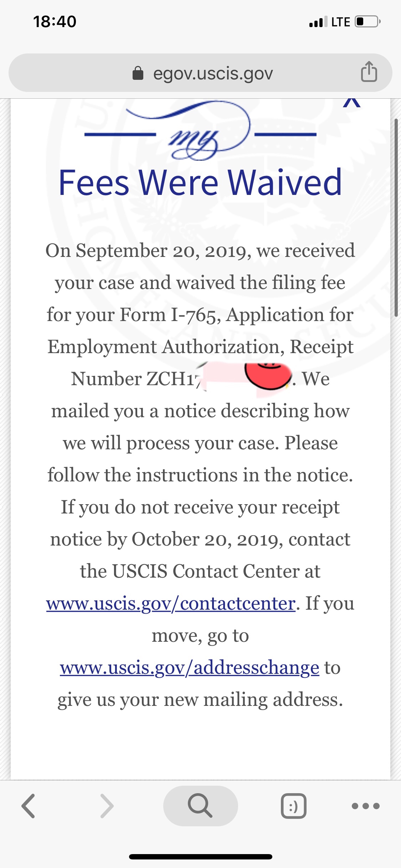Tap the padlock security icon
Image resolution: width=401 pixels, height=868 pixels.
(x=138, y=73)
